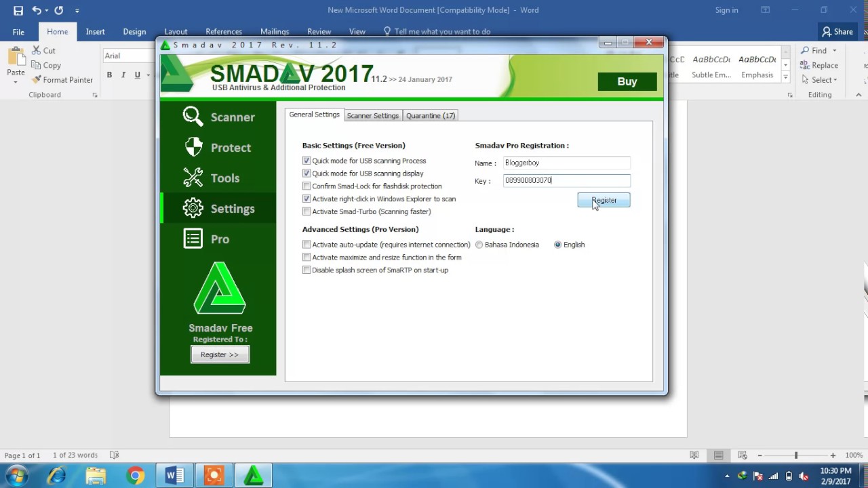Image resolution: width=868 pixels, height=488 pixels.
Task: Open Protect shield section in Smadav sidebar
Action: tap(193, 147)
